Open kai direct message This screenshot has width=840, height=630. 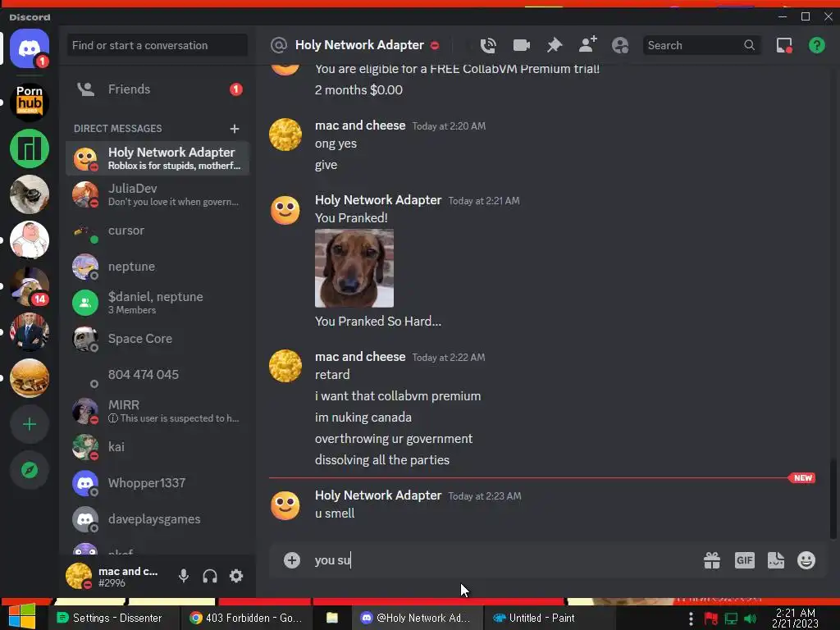coord(157,447)
